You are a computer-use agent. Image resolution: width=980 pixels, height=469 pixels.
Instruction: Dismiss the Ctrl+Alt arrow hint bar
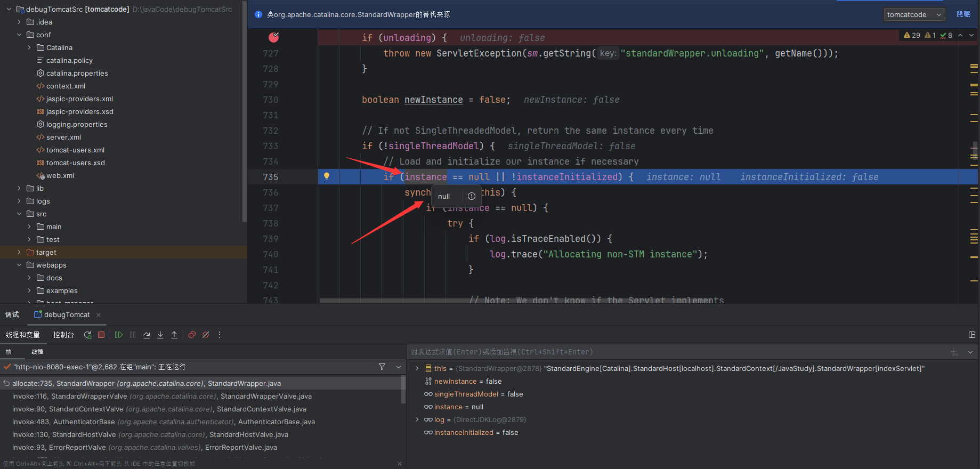click(400, 464)
